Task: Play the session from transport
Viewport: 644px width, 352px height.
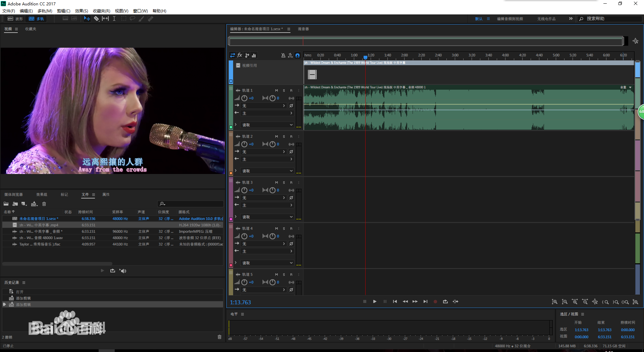Action: 375,302
